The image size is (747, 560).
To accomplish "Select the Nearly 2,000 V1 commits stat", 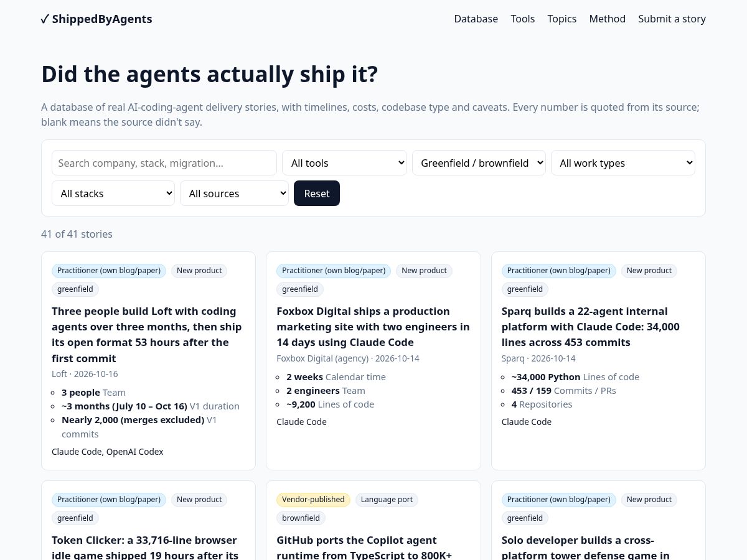I will click(139, 427).
